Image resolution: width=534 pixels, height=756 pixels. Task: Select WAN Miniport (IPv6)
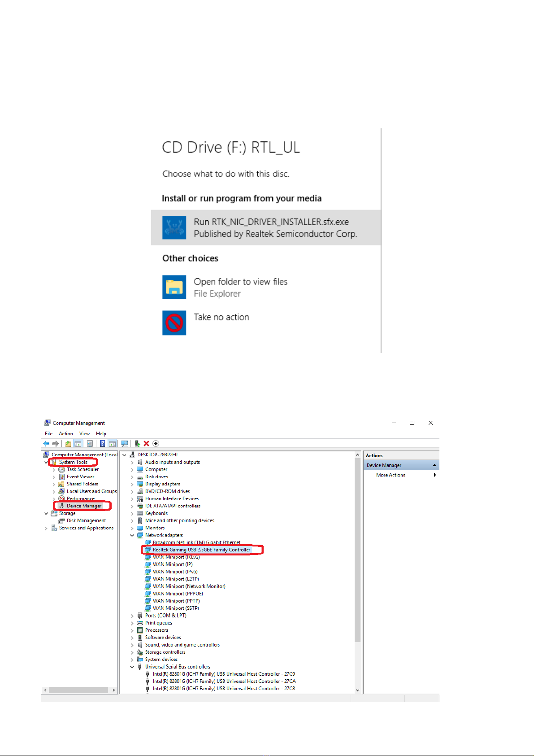point(175,572)
